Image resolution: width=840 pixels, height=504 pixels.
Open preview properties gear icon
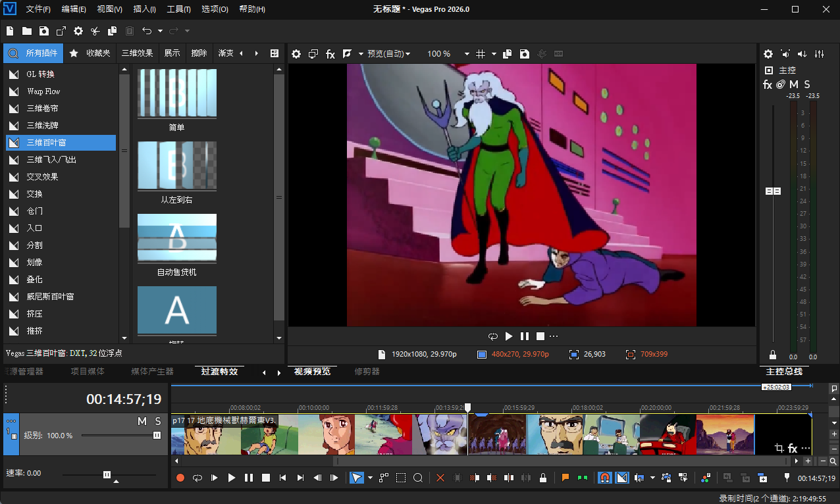pos(296,54)
